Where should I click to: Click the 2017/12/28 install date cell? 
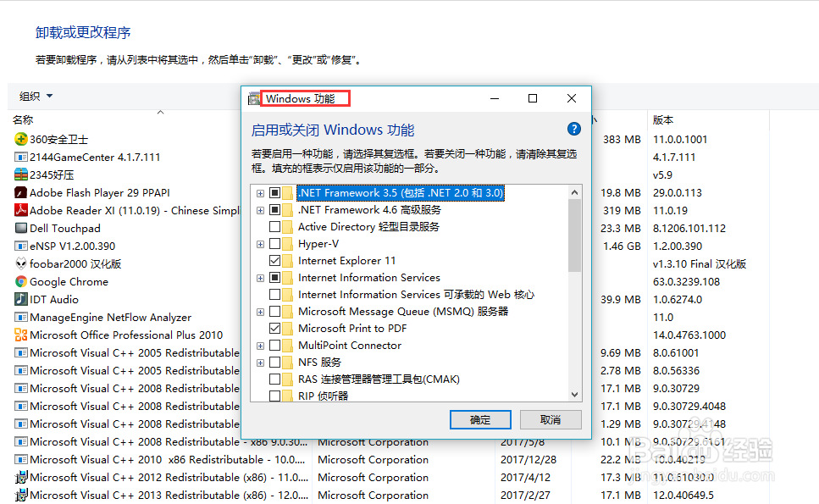coord(528,460)
